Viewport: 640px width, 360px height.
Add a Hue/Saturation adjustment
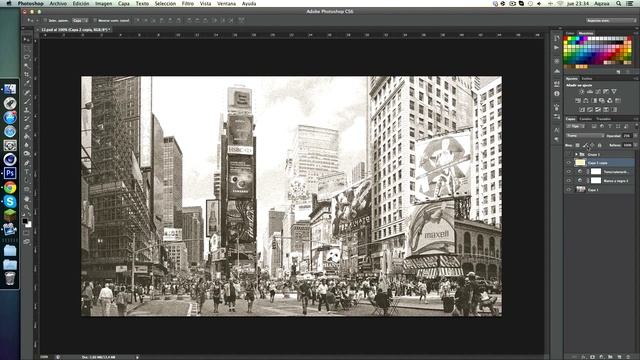point(578,101)
